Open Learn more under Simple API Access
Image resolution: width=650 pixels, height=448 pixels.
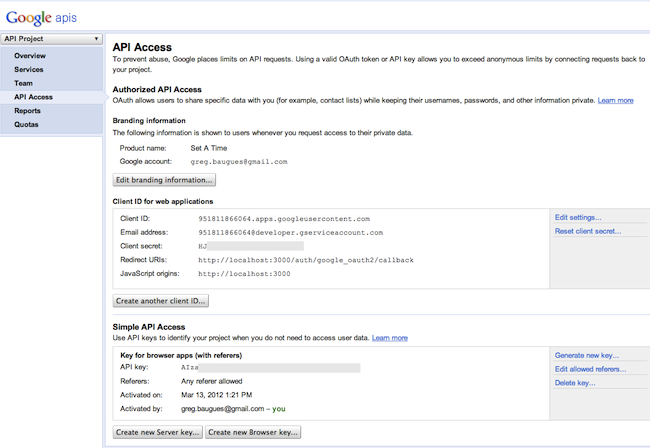[390, 338]
